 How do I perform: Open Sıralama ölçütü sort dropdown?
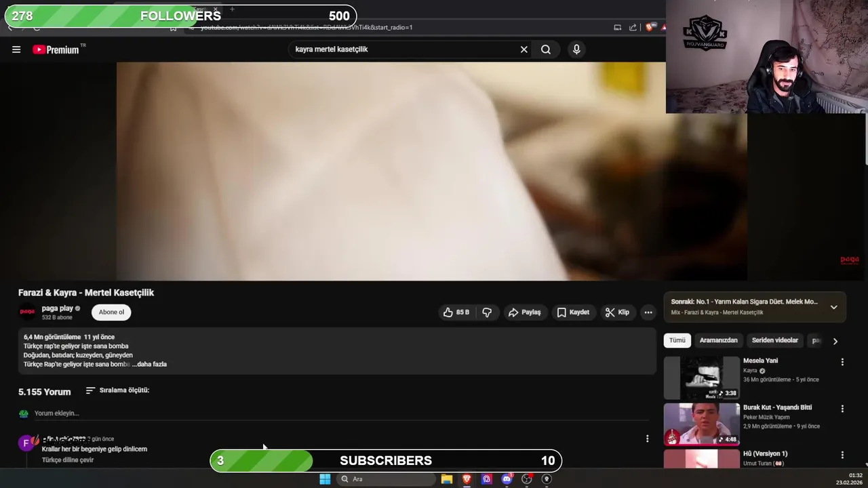pos(117,390)
